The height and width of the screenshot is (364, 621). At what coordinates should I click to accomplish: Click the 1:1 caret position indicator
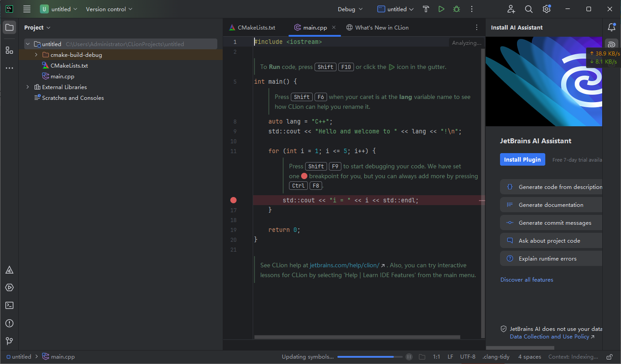point(436,357)
